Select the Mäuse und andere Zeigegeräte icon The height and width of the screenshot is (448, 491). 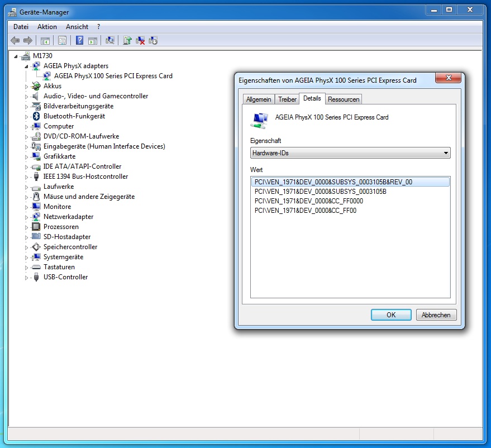tap(36, 197)
